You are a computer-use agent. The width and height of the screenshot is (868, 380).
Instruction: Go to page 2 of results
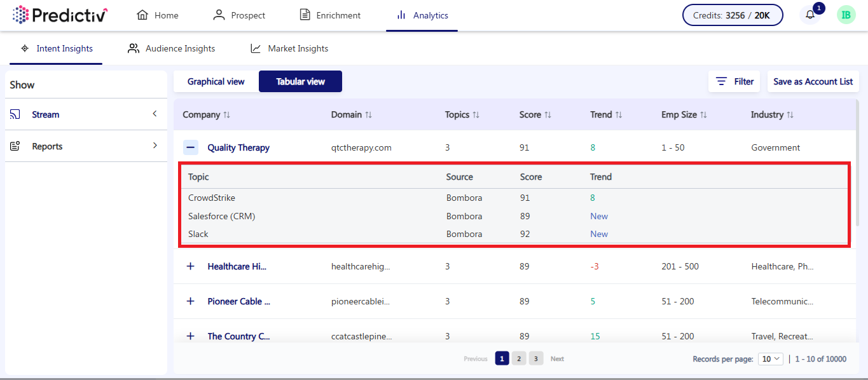coord(519,359)
